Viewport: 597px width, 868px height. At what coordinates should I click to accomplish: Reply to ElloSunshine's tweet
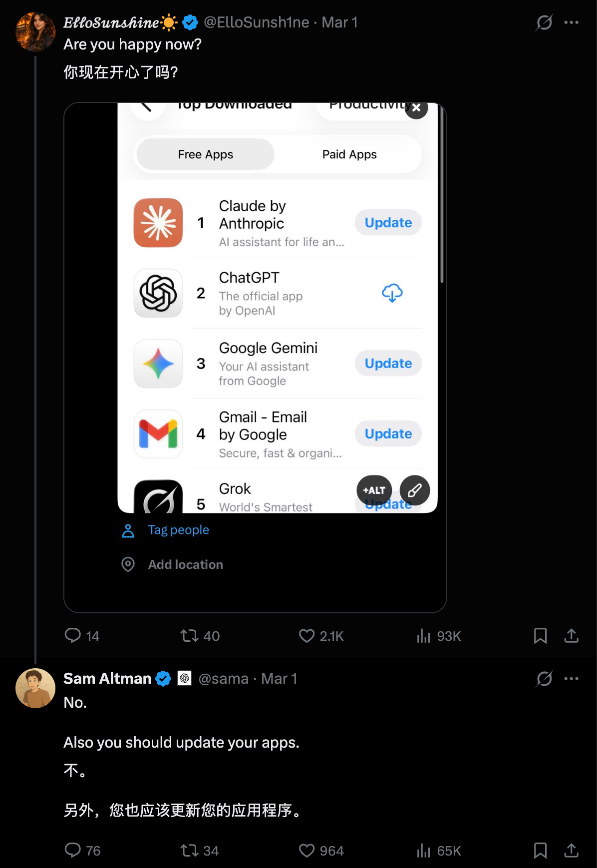(x=73, y=635)
